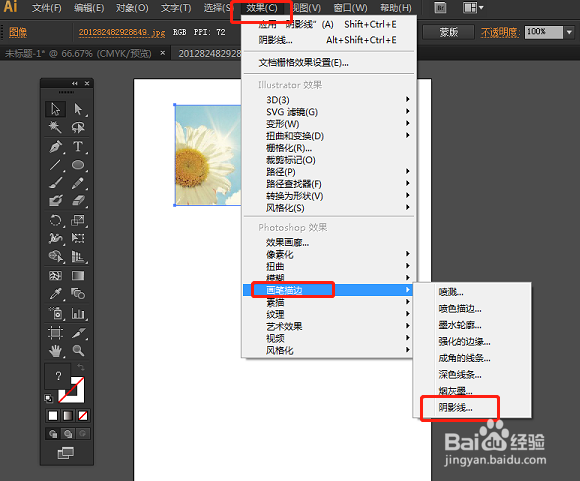Select the Hand tool

[x=55, y=350]
